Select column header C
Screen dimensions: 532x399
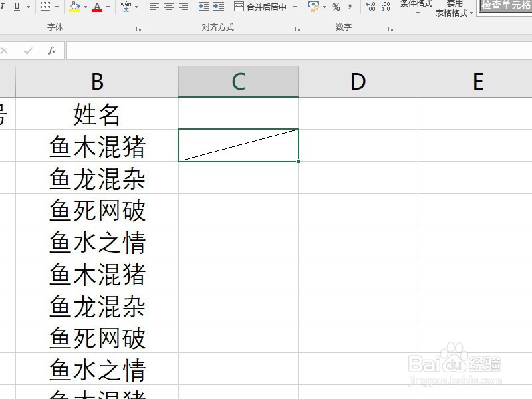click(238, 81)
